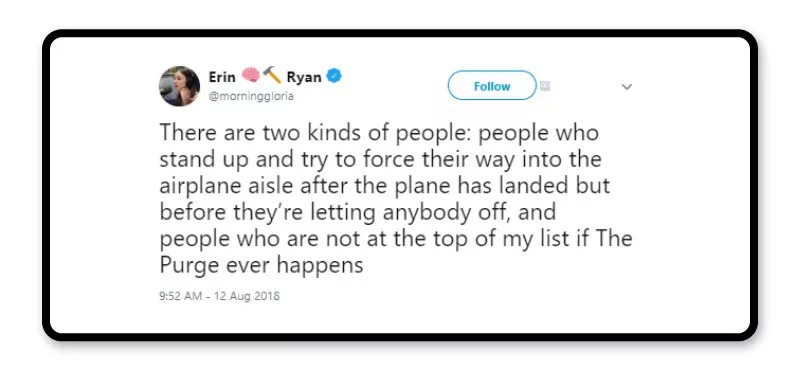
Task: Expand the tweet options chevron menu
Action: (x=627, y=87)
